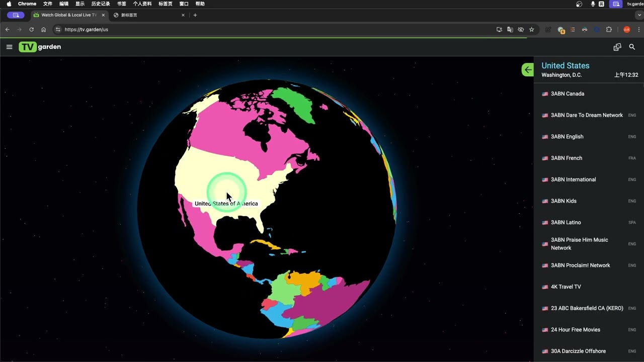Go forward in browser history
Screen dimensions: 644x362
pos(19,30)
